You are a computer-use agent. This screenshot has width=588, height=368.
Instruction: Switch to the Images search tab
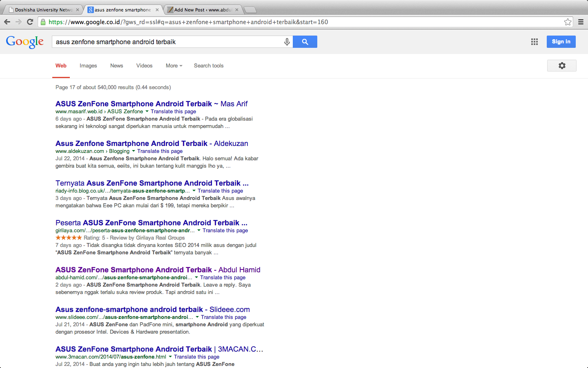pos(88,66)
